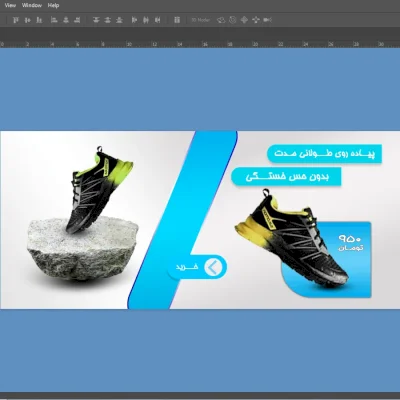Click the 'خرید' buy button graphic

click(x=197, y=267)
